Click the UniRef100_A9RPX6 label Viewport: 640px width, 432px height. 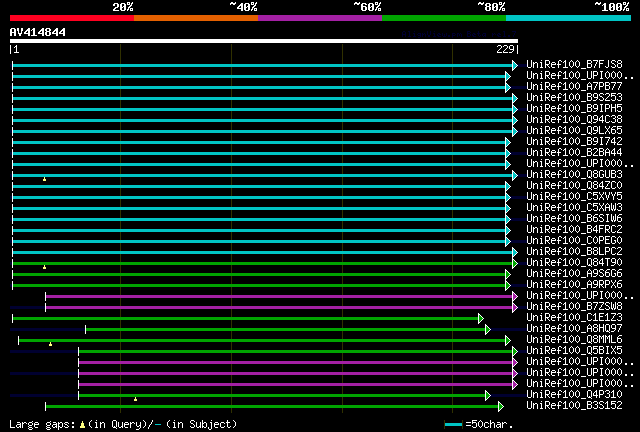tap(574, 285)
